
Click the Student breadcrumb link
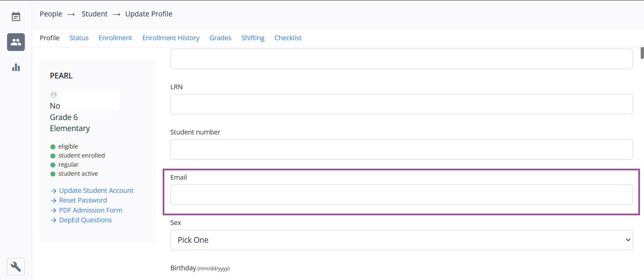pos(95,14)
